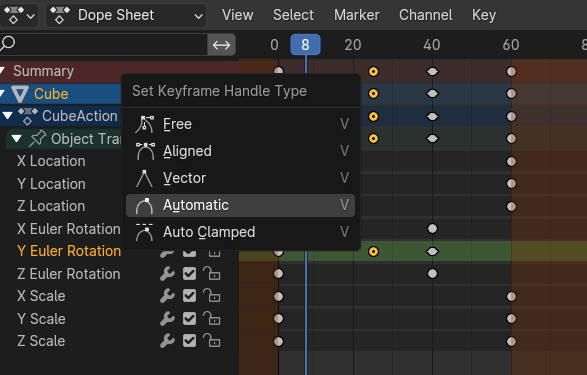Select Summary keyframe near frame 25
Viewport: 587px width, 375px height.
(x=373, y=71)
